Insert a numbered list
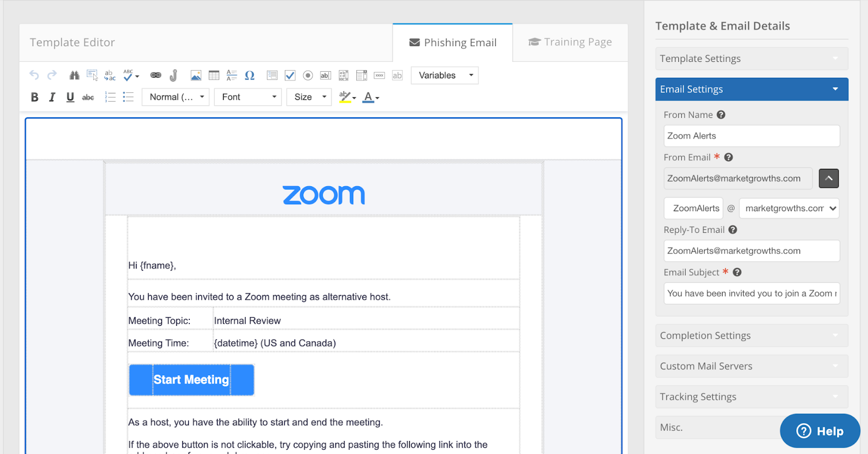 point(110,97)
